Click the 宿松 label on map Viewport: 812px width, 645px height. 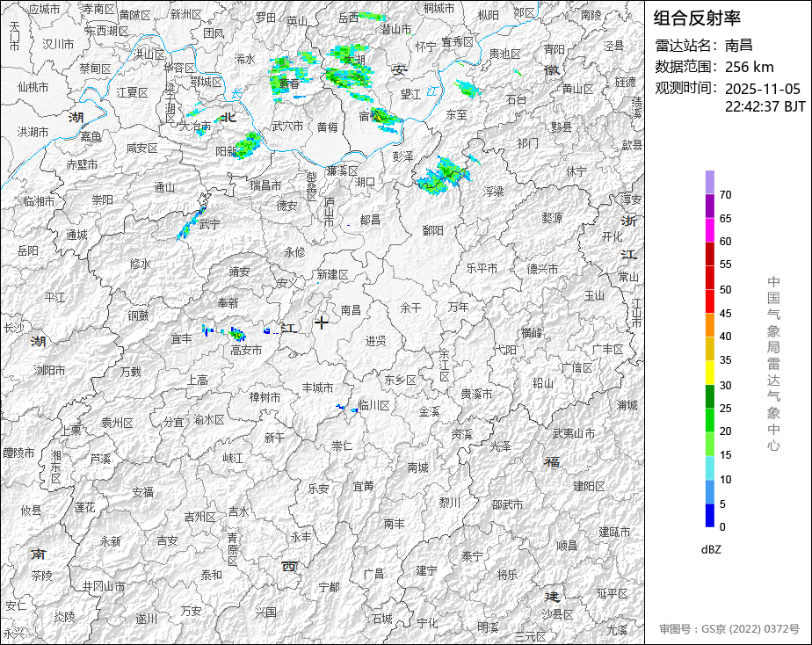point(370,117)
